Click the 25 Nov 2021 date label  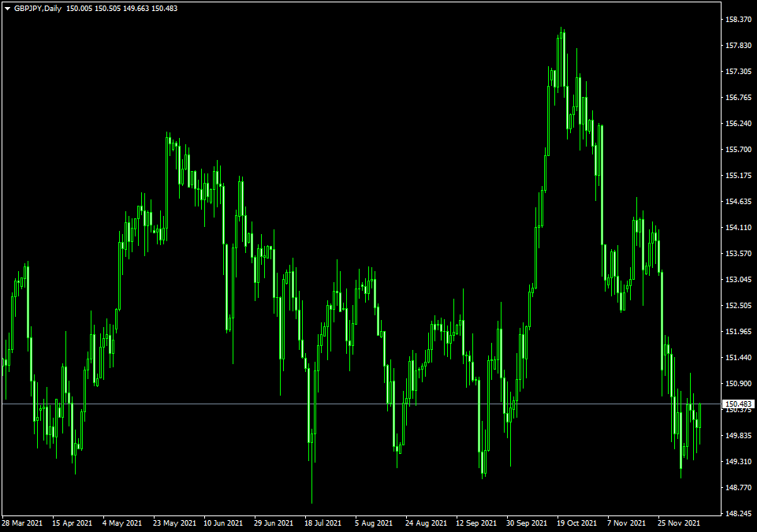[679, 523]
